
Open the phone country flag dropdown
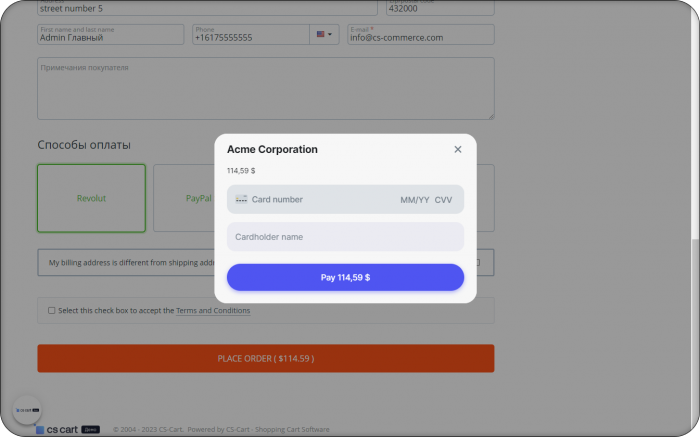324,34
